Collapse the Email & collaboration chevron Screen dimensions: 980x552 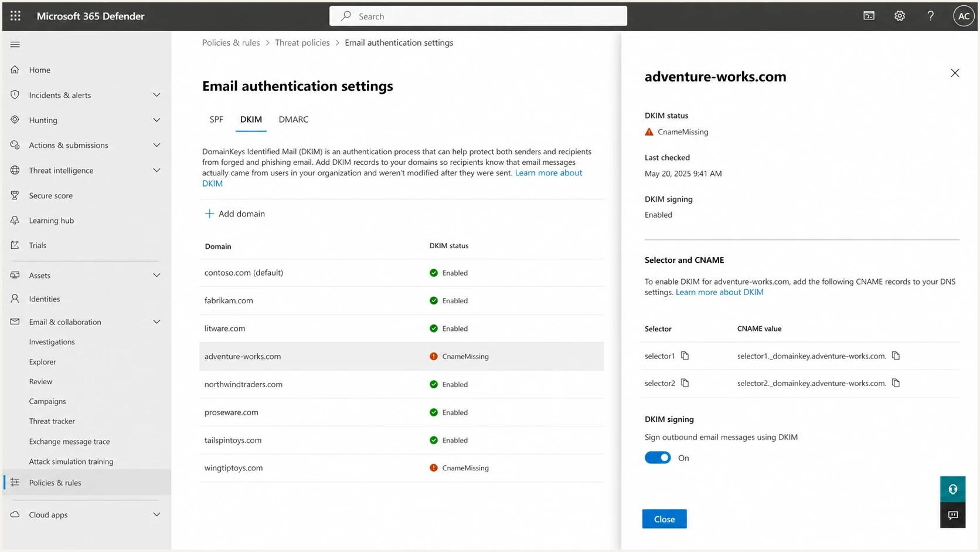(156, 322)
